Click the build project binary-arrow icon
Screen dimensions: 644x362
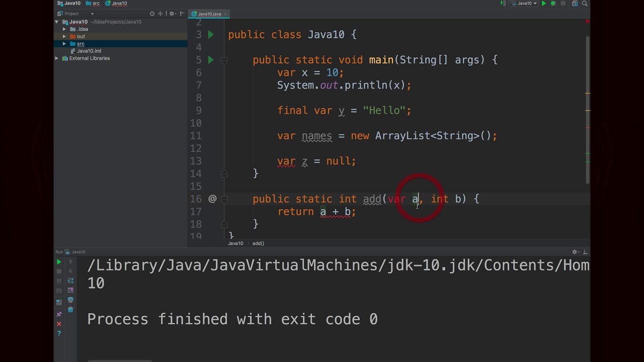point(503,4)
